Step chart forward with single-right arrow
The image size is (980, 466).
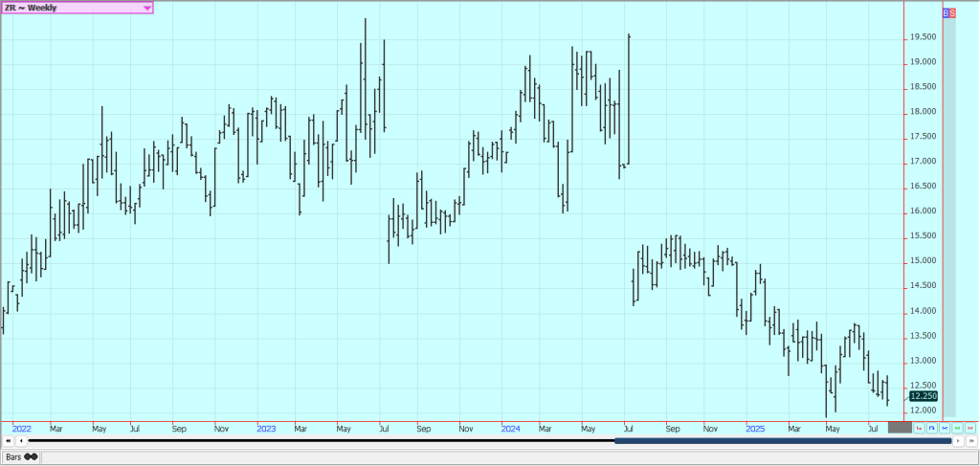(x=958, y=441)
